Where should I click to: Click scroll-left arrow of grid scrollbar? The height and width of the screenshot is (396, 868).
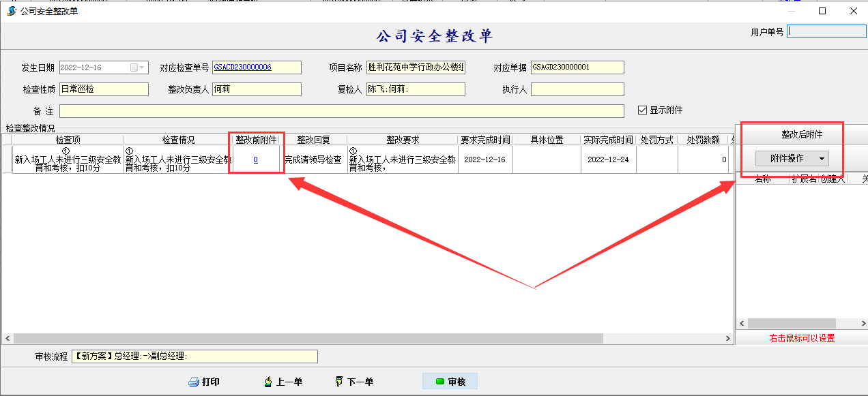(8, 338)
